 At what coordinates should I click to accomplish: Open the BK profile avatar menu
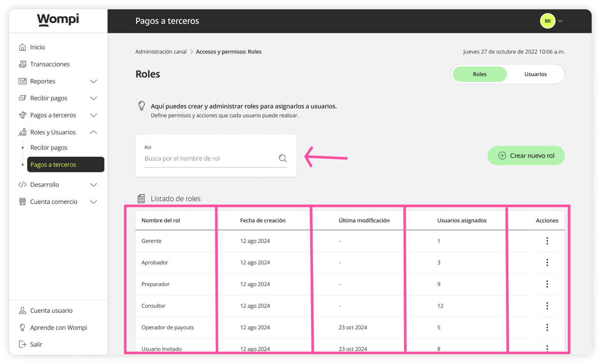click(x=547, y=21)
